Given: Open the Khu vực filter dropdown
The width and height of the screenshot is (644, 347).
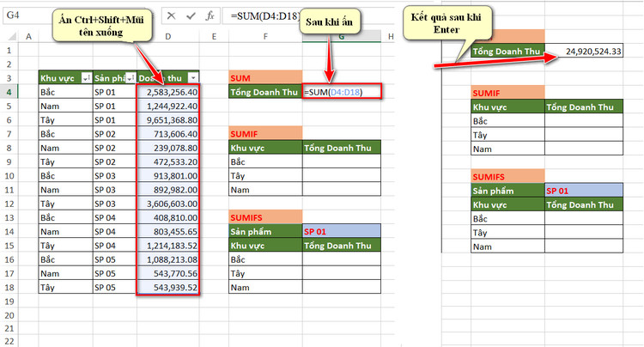Looking at the screenshot, I should tap(87, 77).
